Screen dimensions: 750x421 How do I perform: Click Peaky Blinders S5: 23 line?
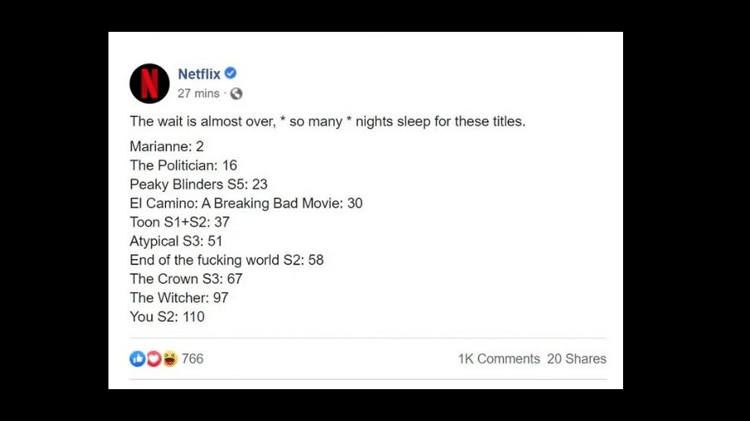(199, 184)
